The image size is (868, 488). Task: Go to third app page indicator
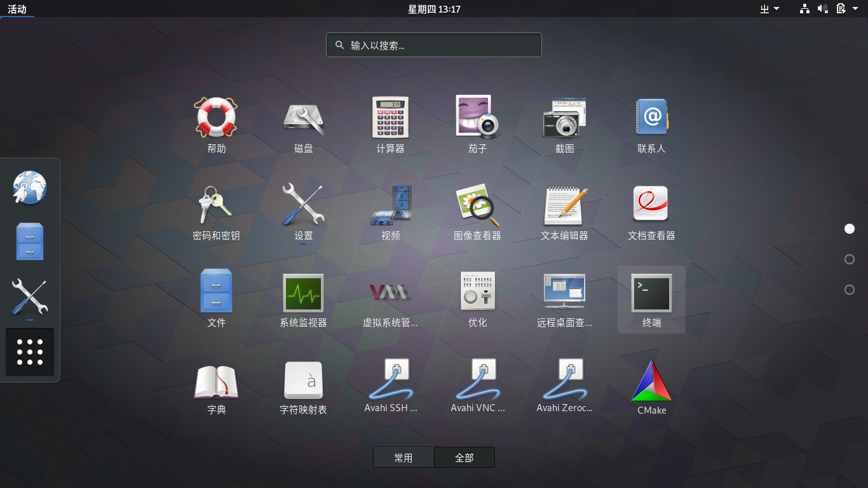pyautogui.click(x=850, y=290)
